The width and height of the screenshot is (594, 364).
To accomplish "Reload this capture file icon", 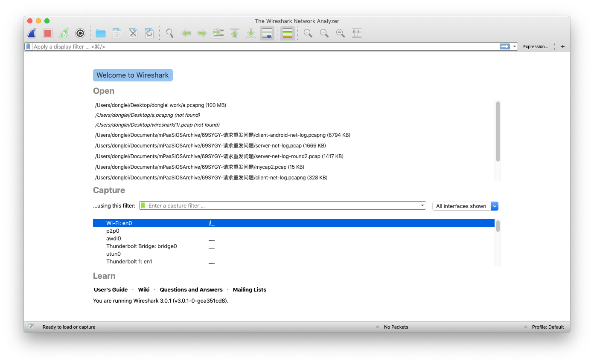I will coord(149,33).
